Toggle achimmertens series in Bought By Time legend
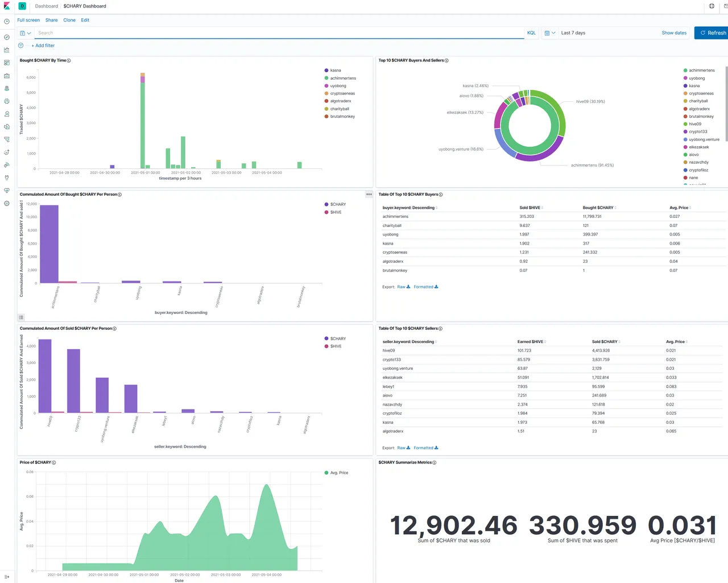This screenshot has width=728, height=583. (x=343, y=78)
